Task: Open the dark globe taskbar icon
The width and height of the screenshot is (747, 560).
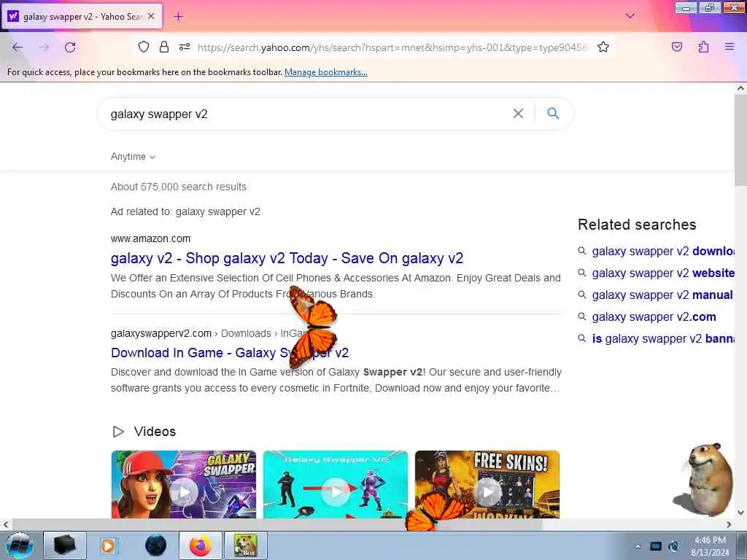Action: click(155, 545)
